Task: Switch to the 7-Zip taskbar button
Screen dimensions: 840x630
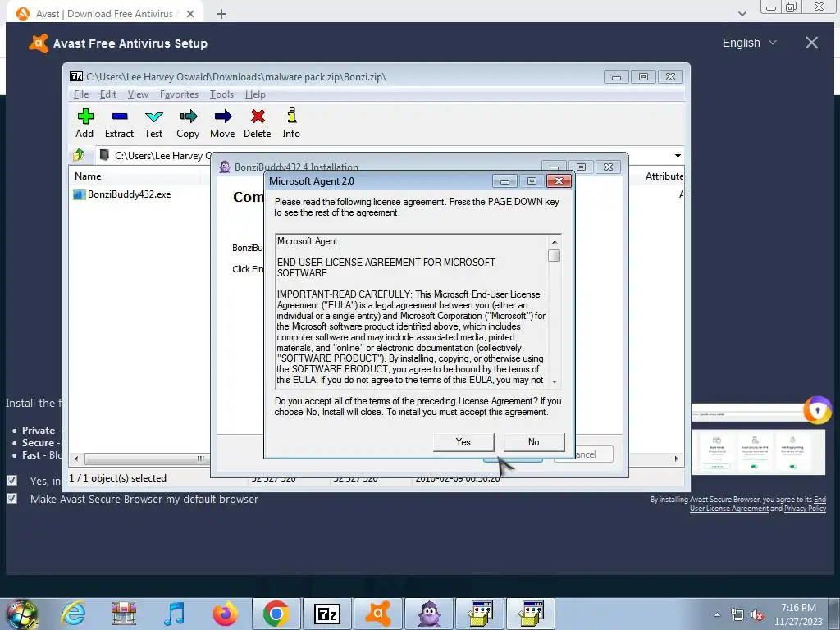Action: click(326, 614)
